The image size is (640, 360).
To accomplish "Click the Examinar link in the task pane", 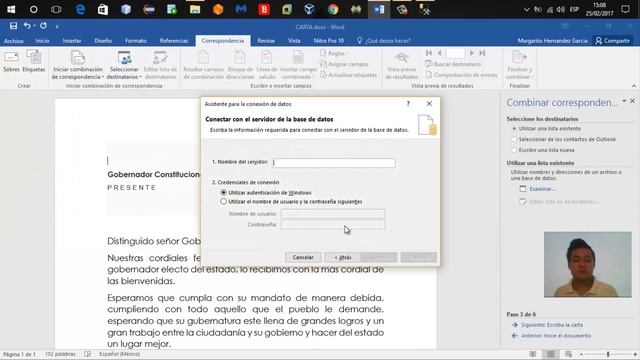I will click(542, 189).
